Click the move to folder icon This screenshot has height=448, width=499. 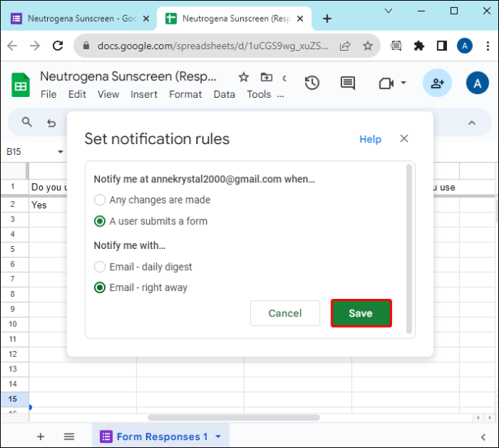[x=266, y=77]
